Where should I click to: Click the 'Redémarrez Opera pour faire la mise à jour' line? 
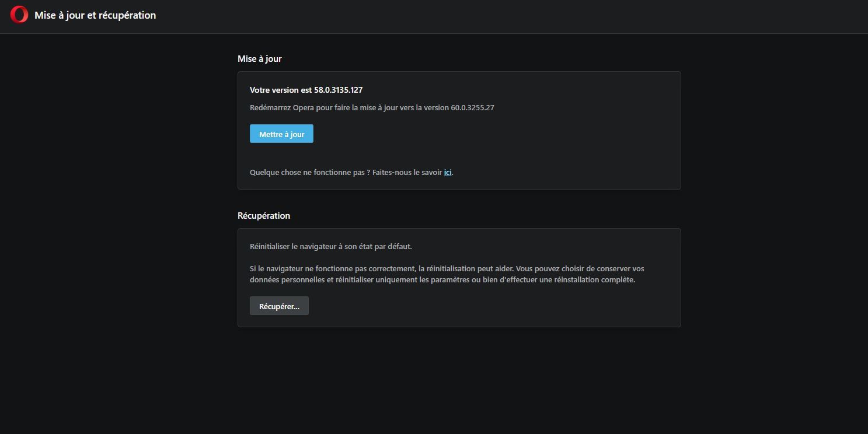[372, 108]
